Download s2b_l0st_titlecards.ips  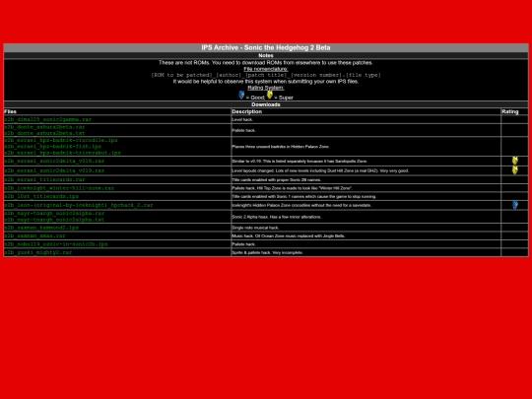[41, 196]
